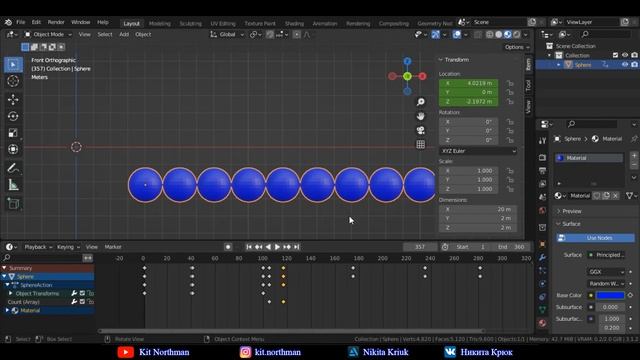Open the Object Mode dropdown
This screenshot has width=640, height=360.
pyautogui.click(x=48, y=34)
